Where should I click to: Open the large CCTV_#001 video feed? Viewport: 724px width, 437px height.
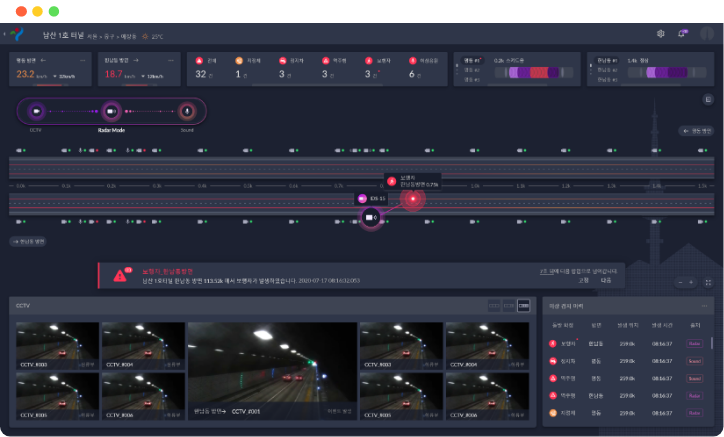272,371
